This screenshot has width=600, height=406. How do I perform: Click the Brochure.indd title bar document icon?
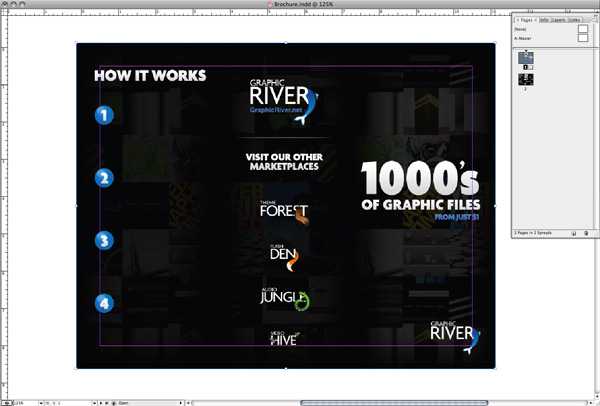click(270, 4)
